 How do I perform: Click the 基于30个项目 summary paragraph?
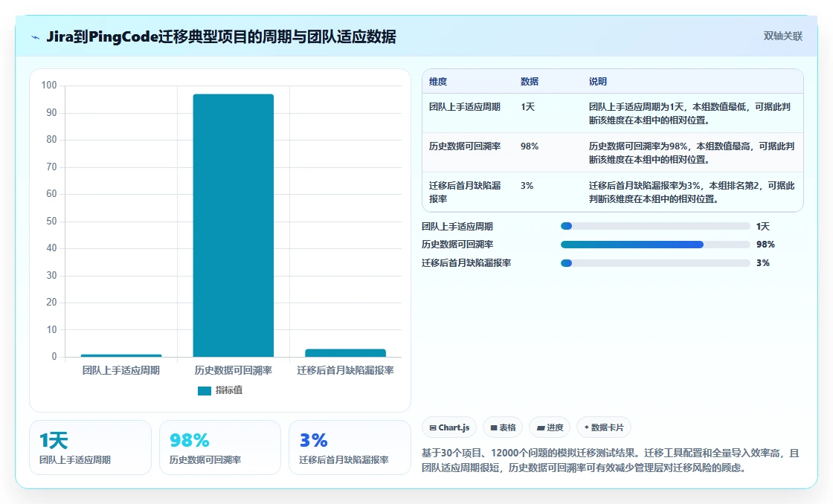click(x=611, y=460)
